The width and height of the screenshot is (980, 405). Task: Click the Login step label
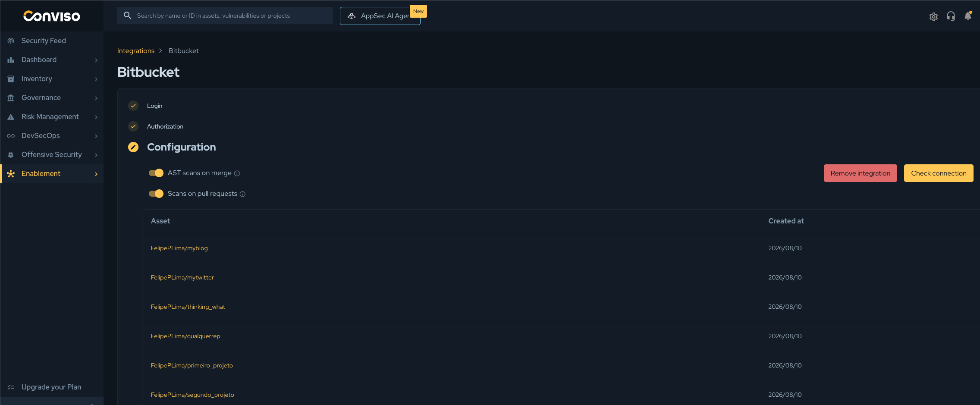pyautogui.click(x=155, y=106)
